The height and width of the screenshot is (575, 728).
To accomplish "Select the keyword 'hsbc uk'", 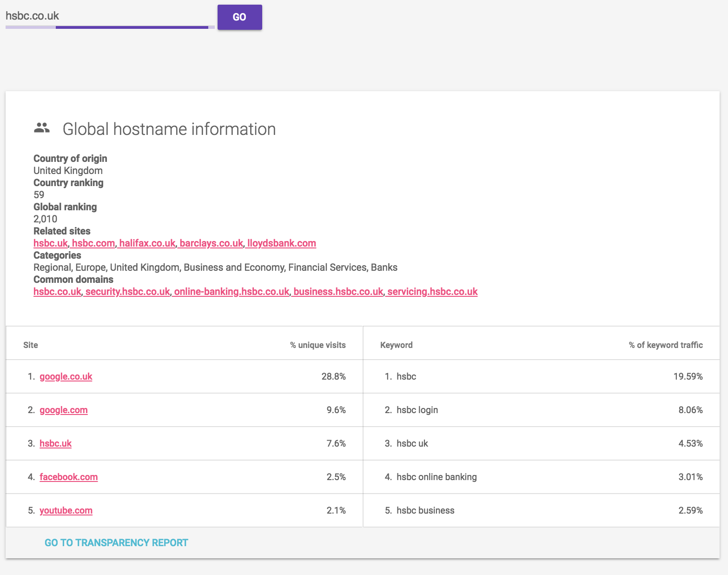I will 412,443.
